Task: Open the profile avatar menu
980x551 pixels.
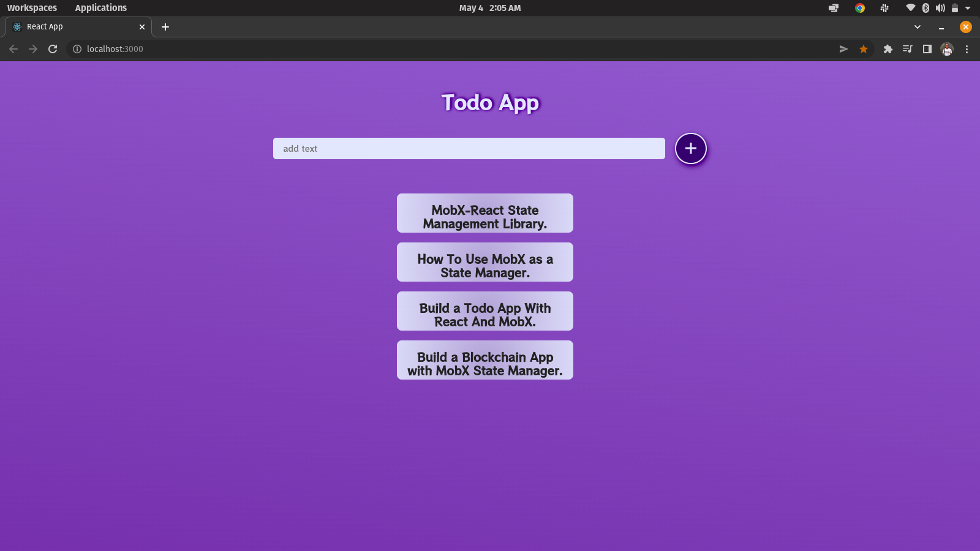Action: coord(947,49)
